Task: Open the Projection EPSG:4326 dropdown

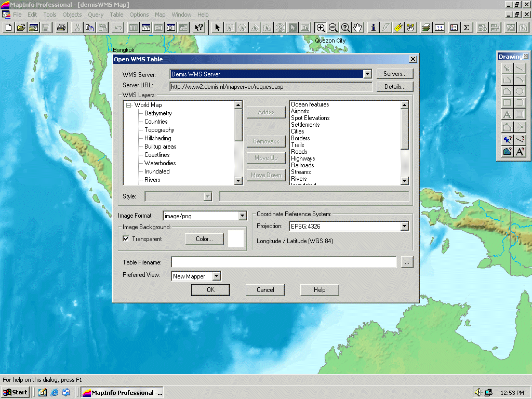Action: pos(404,227)
